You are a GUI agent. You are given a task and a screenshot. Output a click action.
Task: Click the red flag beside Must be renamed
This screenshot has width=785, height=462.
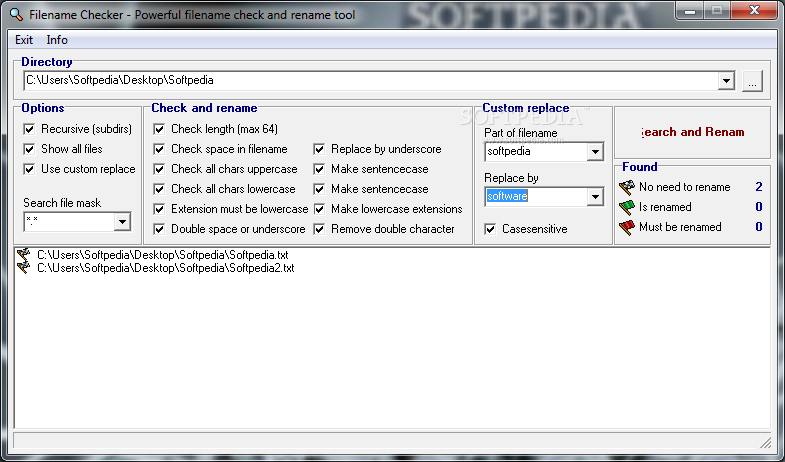point(627,227)
